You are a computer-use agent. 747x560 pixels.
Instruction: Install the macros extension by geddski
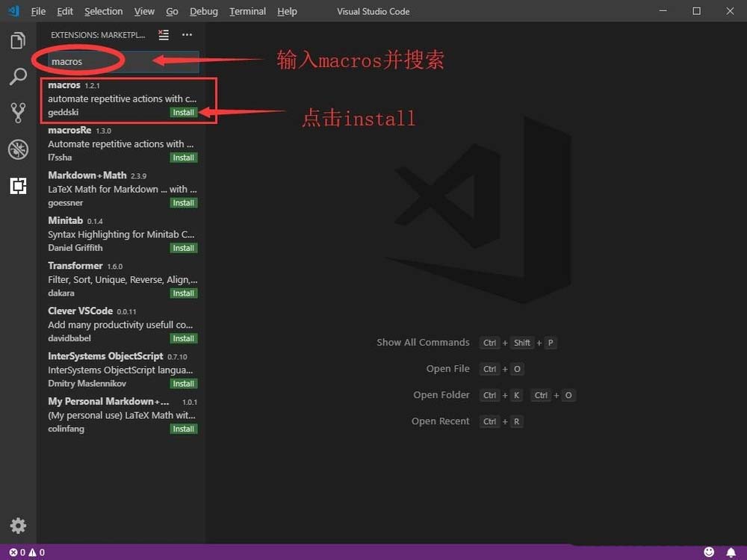pos(183,112)
